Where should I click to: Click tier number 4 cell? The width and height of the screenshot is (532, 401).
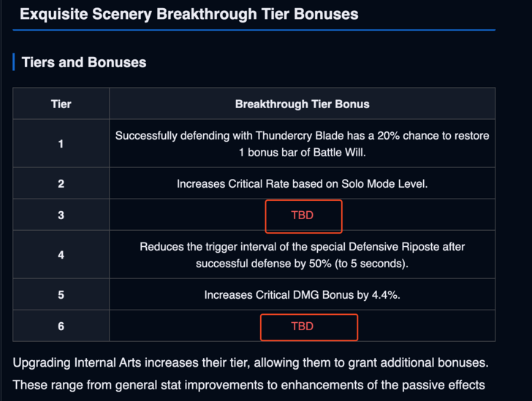pyautogui.click(x=61, y=255)
